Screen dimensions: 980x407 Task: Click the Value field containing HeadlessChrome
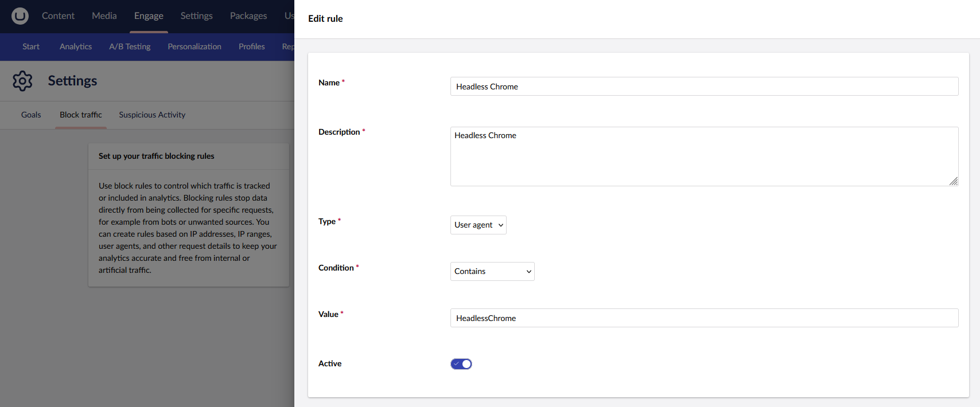click(x=704, y=318)
